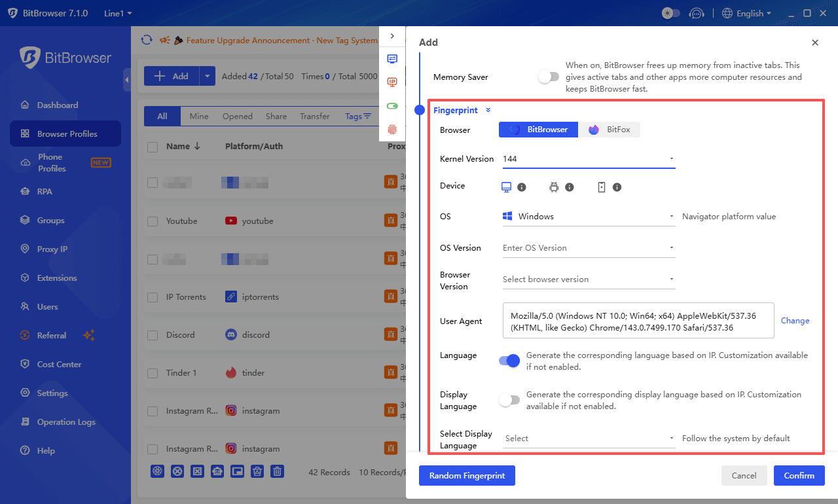The width and height of the screenshot is (838, 504).
Task: Open the Phone Profiles section in sidebar
Action: (x=49, y=162)
